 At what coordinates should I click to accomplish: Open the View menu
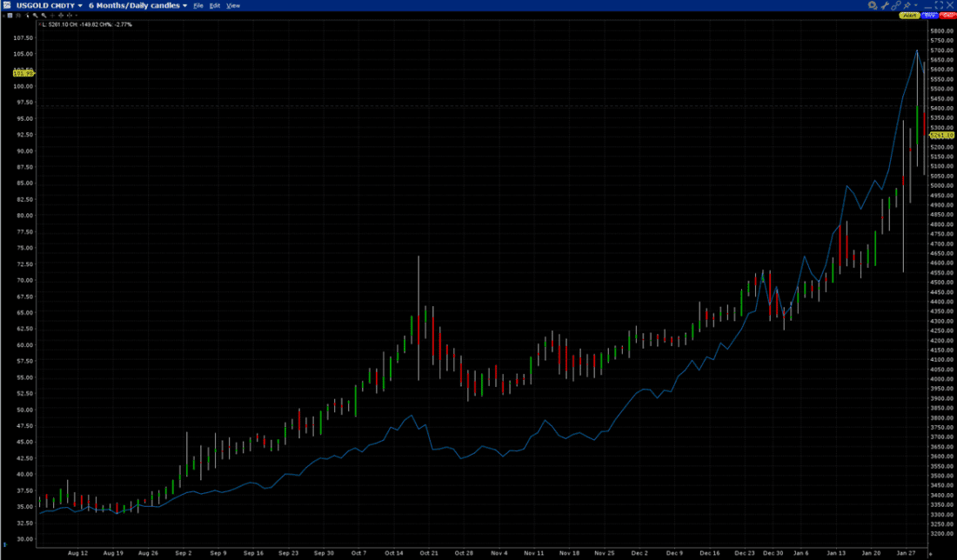coord(232,5)
